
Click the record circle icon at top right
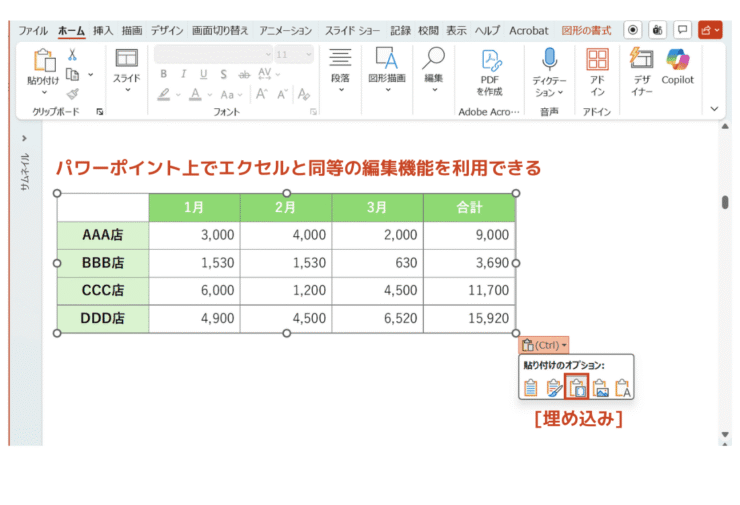pos(632,30)
